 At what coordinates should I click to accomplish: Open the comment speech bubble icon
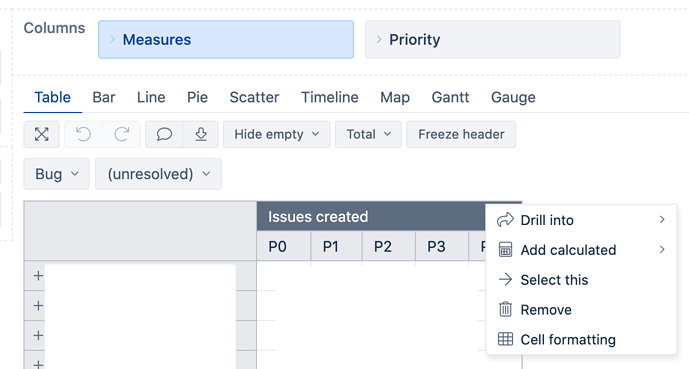click(164, 134)
